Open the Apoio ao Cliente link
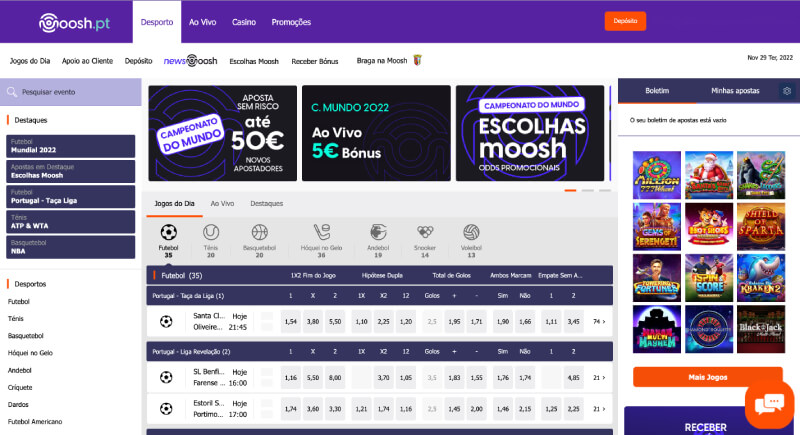Screen dimensions: 800x435 (x=87, y=61)
